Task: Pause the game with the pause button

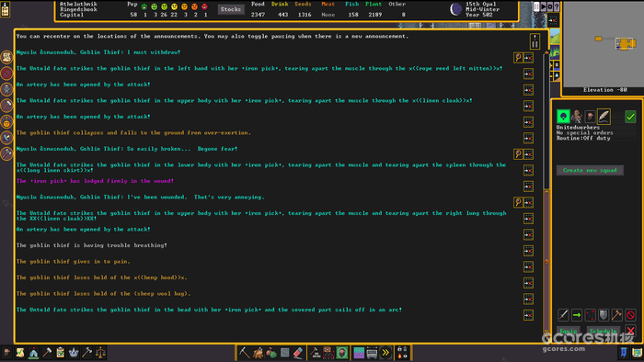Action: (x=536, y=6)
